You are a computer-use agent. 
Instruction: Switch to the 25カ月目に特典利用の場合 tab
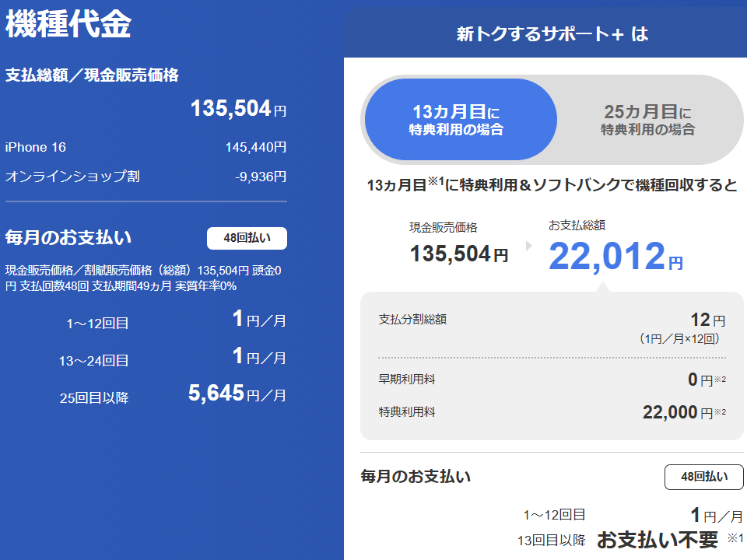(647, 120)
